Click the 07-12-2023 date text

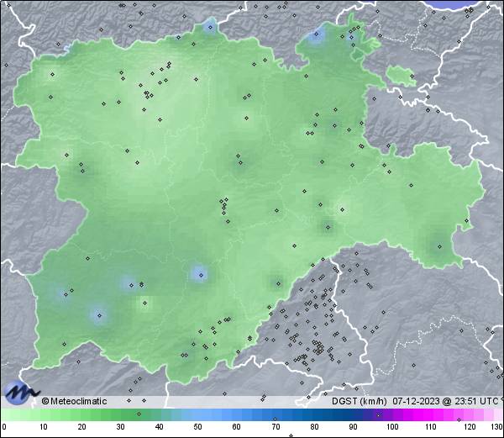pyautogui.click(x=416, y=401)
